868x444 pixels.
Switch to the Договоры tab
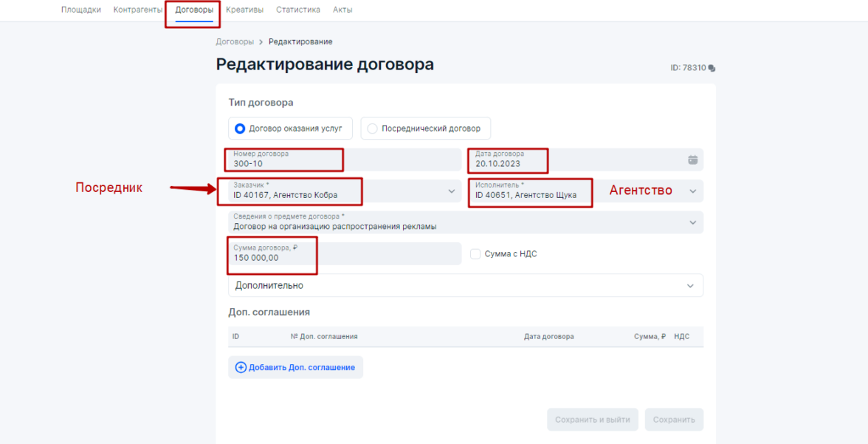pos(194,10)
